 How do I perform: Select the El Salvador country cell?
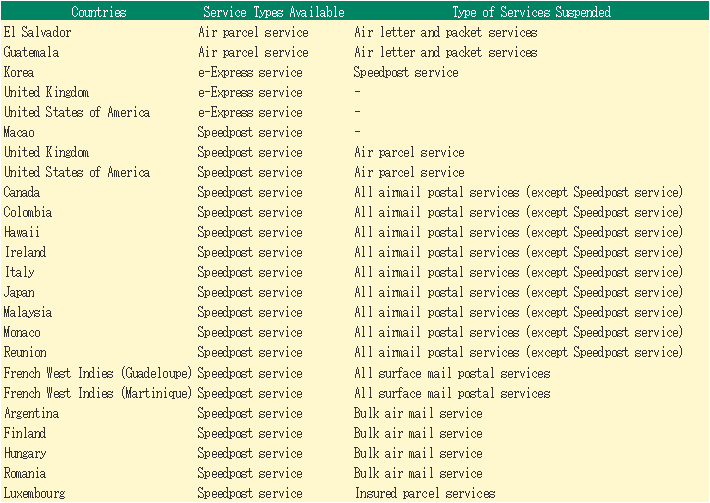pyautogui.click(x=38, y=32)
